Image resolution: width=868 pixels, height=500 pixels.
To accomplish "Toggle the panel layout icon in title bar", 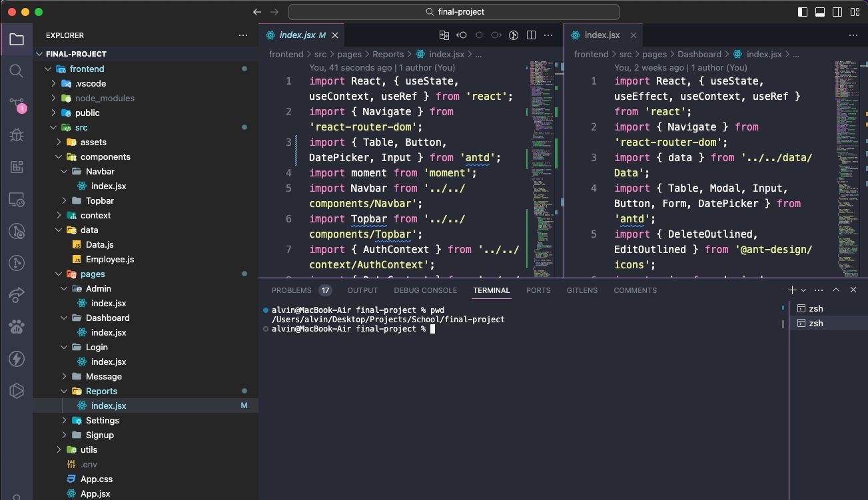I will pos(820,11).
